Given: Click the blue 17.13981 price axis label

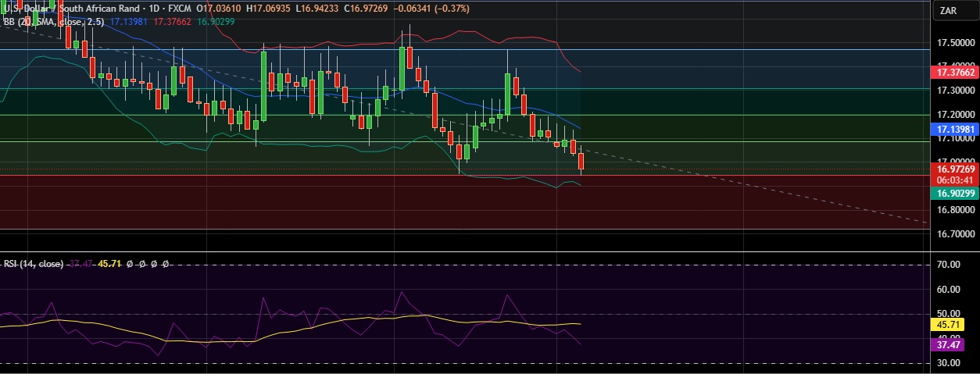Looking at the screenshot, I should click(x=953, y=128).
